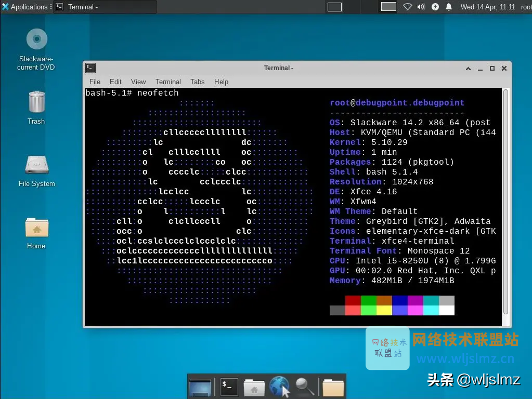Open the Trash icon on the desktop
This screenshot has height=399, width=532.
click(x=36, y=101)
